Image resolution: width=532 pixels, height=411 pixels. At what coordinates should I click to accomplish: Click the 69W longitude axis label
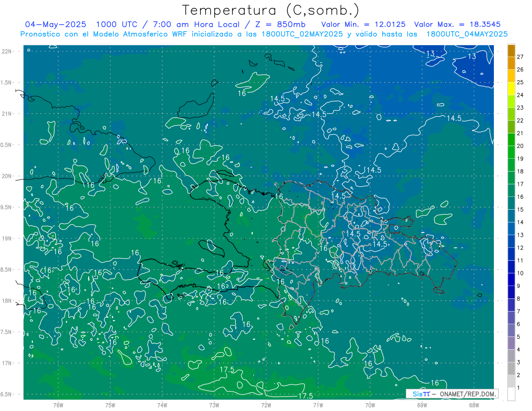click(422, 405)
